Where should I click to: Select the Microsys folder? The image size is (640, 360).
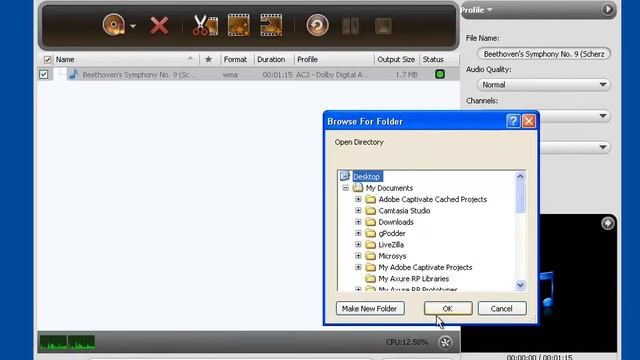392,256
